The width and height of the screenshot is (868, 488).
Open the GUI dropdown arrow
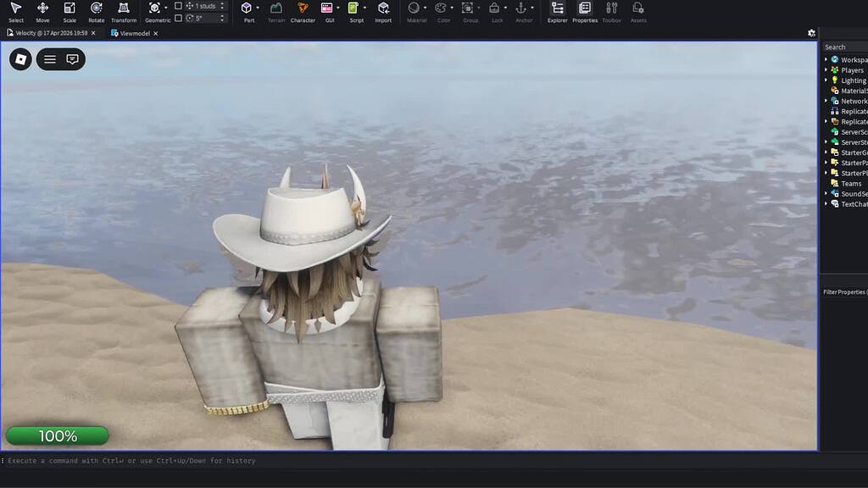(338, 8)
